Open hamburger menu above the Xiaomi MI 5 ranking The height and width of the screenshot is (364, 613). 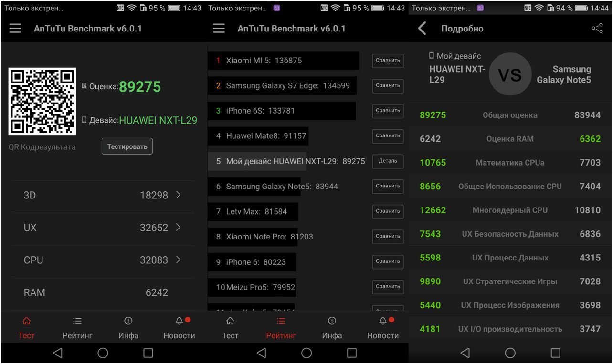(219, 29)
